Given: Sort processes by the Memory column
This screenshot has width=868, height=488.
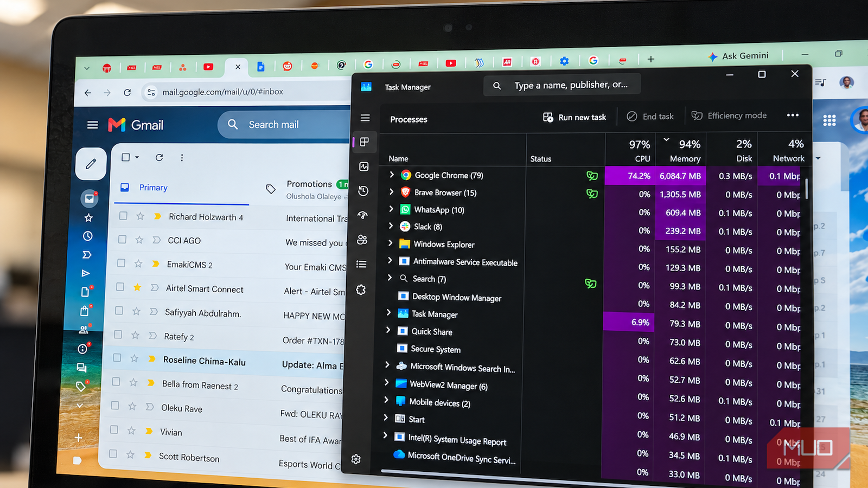Looking at the screenshot, I should (680, 150).
